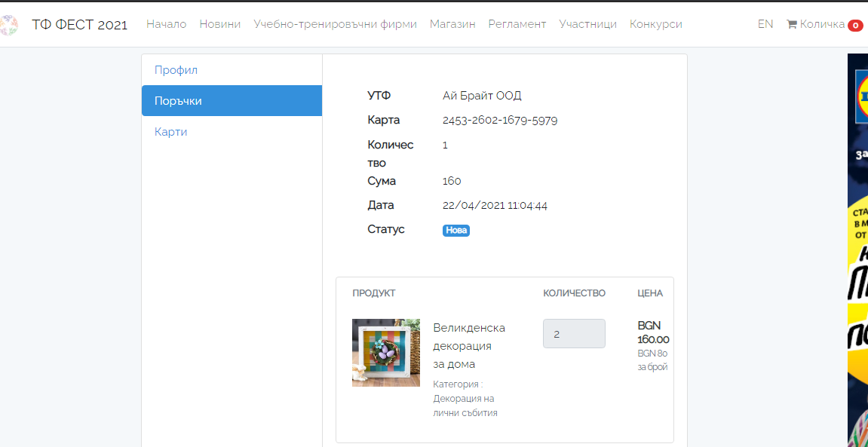Image resolution: width=868 pixels, height=447 pixels.
Task: Open the Карти sidebar tab
Action: [232, 132]
